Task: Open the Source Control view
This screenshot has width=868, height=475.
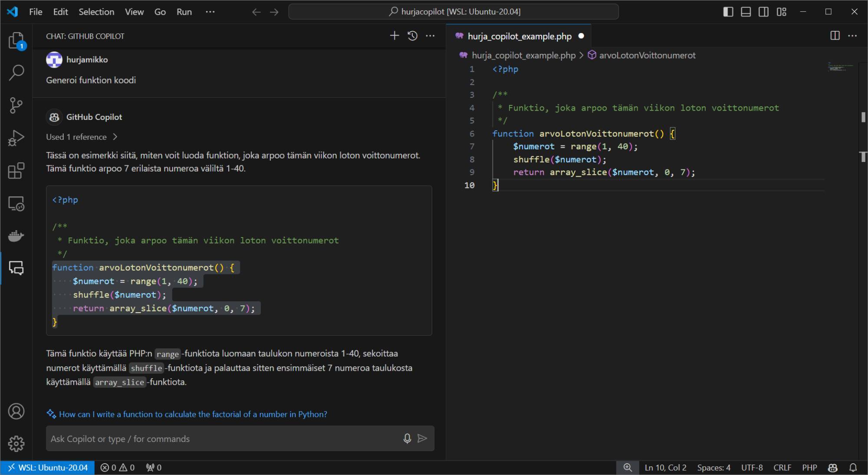Action: 16,105
